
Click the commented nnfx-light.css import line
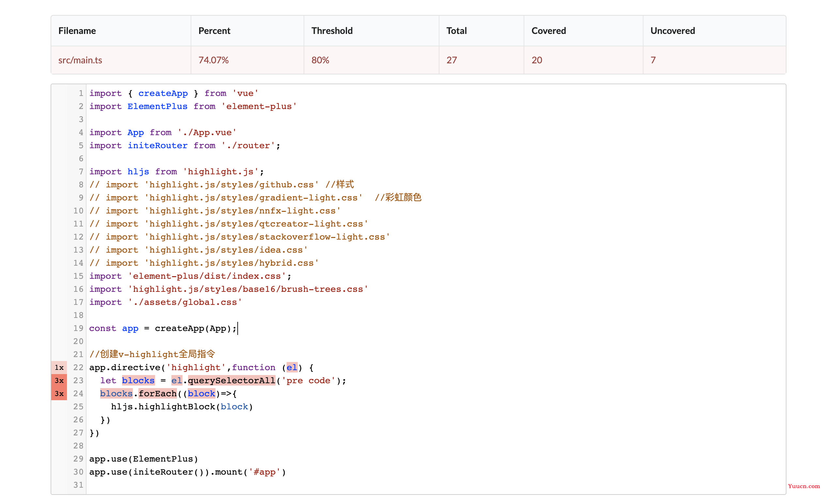pos(215,211)
